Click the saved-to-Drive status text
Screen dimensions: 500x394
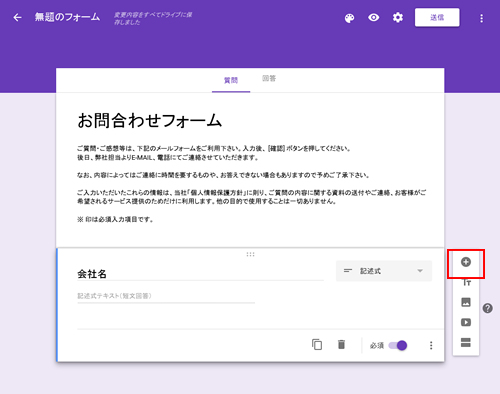153,18
